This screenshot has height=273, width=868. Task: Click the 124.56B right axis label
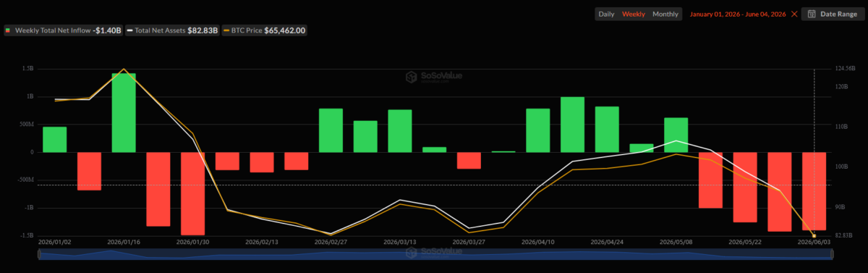(846, 69)
